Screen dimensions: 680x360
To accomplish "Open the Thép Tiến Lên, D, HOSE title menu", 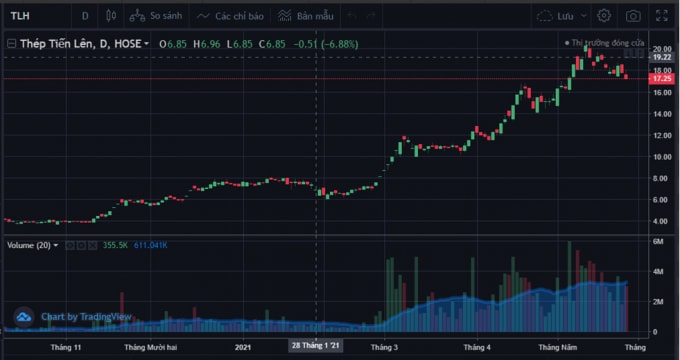I will [x=85, y=44].
